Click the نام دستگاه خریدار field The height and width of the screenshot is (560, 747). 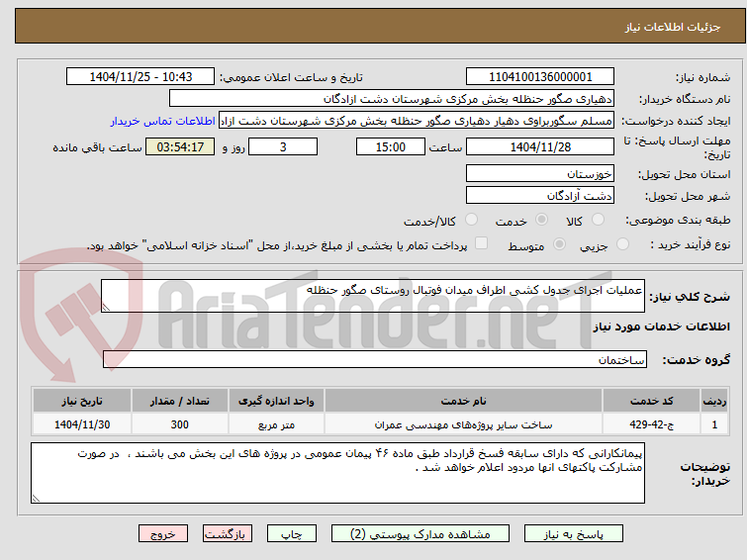pos(392,99)
